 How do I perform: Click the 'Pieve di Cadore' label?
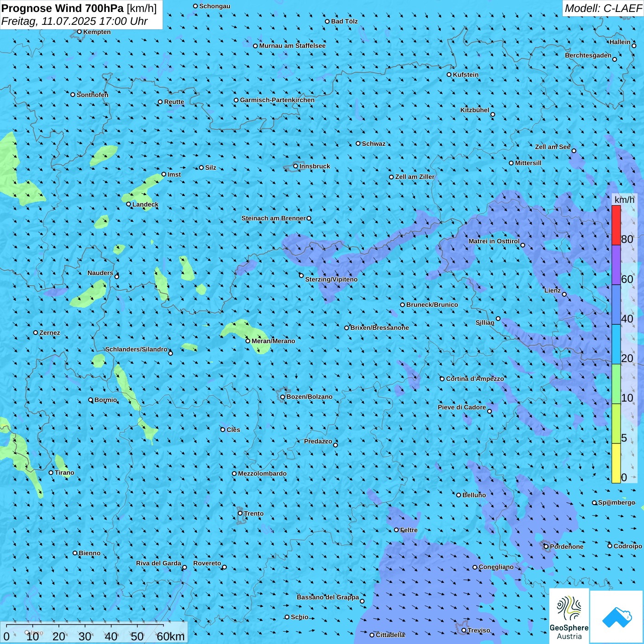point(462,407)
